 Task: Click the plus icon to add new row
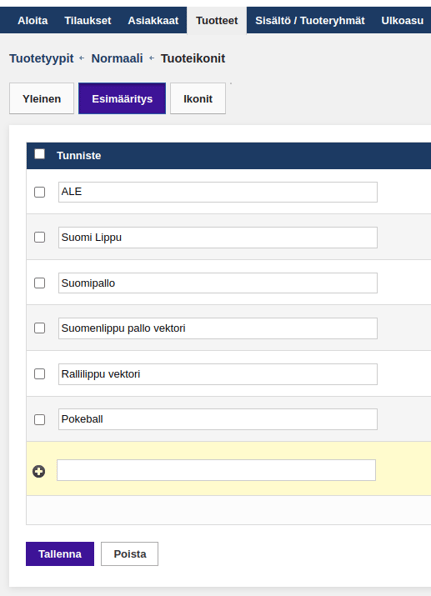[x=39, y=471]
